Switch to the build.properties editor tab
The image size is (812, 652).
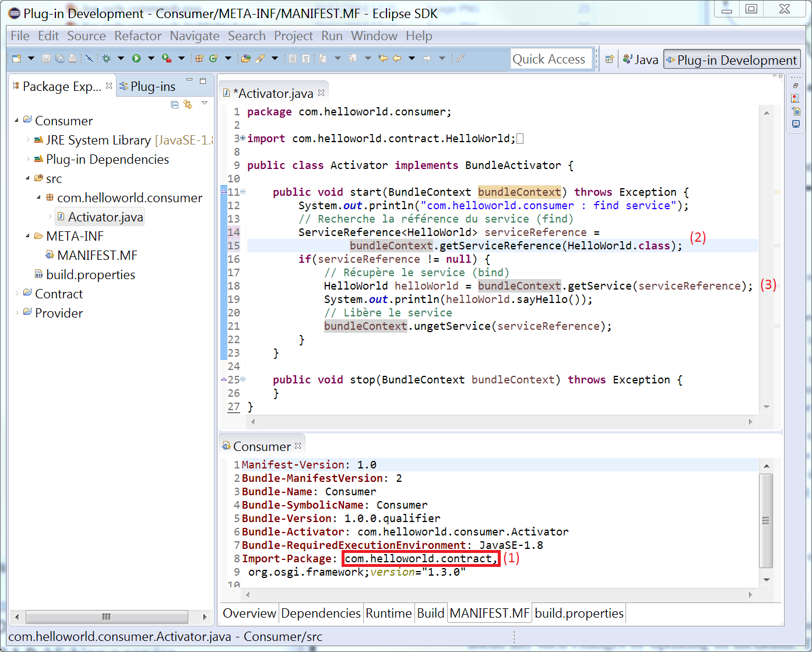tap(579, 613)
